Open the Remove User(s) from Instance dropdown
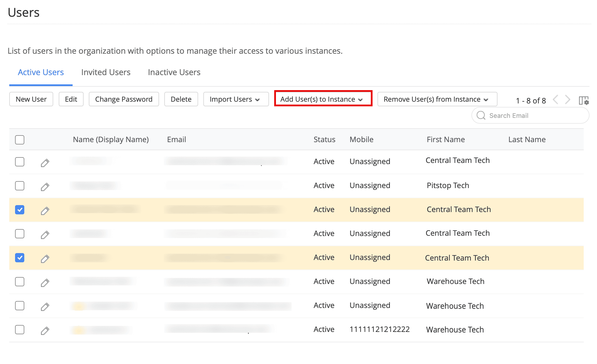The height and width of the screenshot is (364, 597). pyautogui.click(x=437, y=99)
